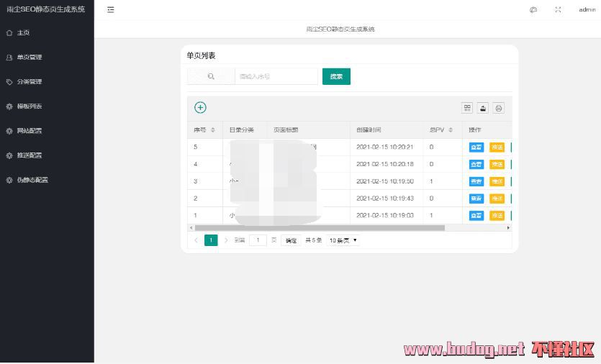Open the 10条/页 page size dropdown
Image resolution: width=601 pixels, height=364 pixels.
[x=343, y=240]
